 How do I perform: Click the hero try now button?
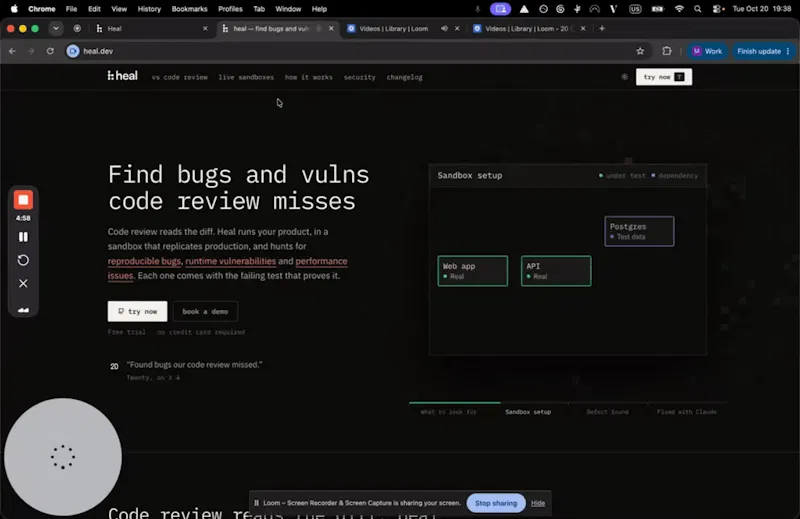pyautogui.click(x=137, y=311)
